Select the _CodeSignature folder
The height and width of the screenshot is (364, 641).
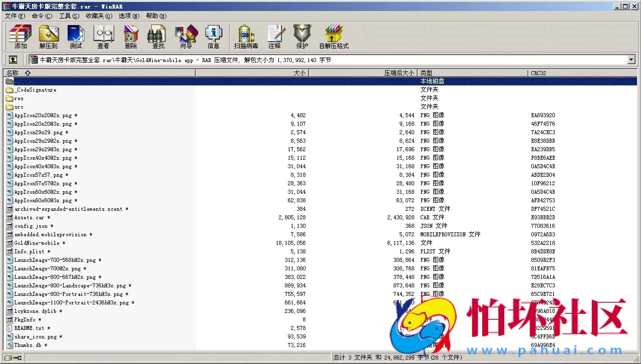click(35, 90)
